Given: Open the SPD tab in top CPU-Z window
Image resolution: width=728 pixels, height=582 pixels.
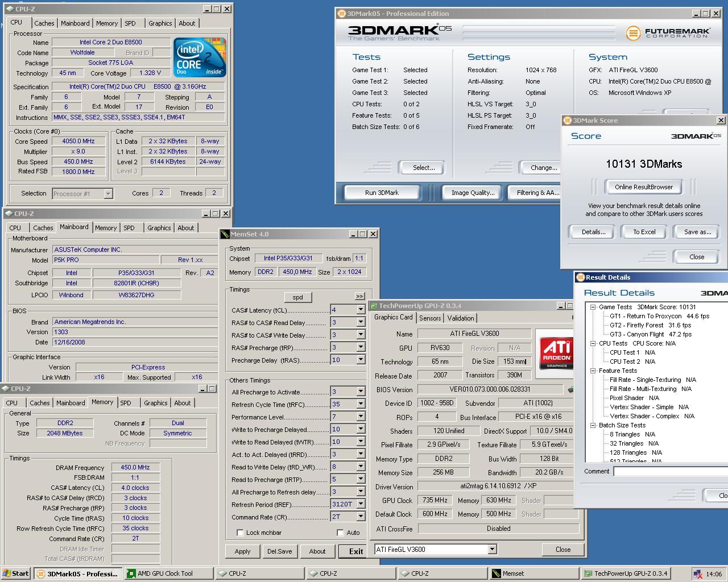Looking at the screenshot, I should (x=130, y=23).
